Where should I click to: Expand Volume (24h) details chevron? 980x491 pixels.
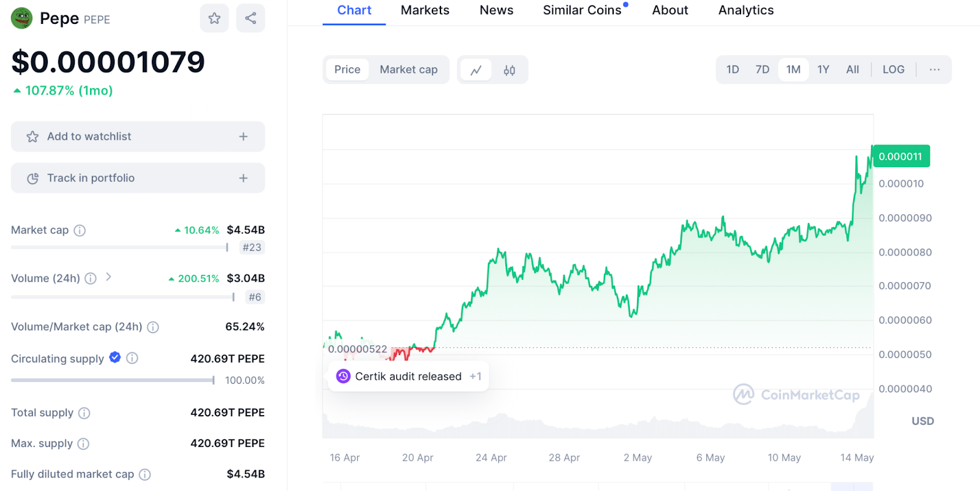click(x=108, y=277)
